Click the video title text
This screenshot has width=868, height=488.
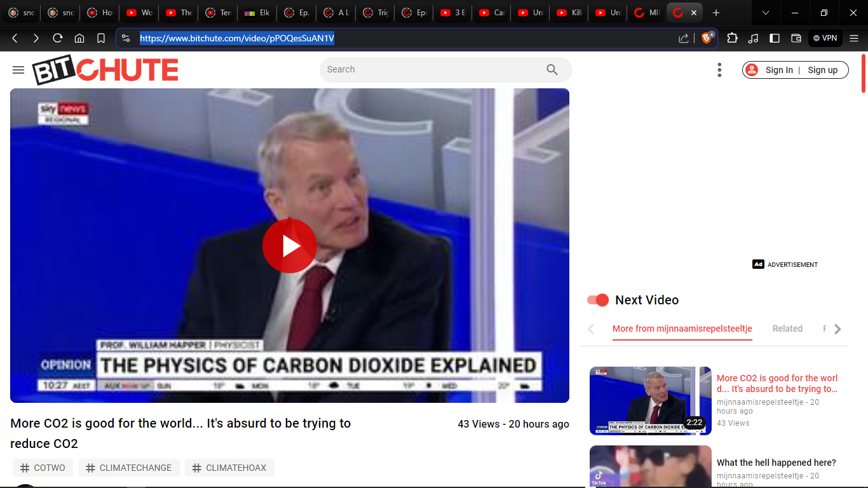point(180,433)
